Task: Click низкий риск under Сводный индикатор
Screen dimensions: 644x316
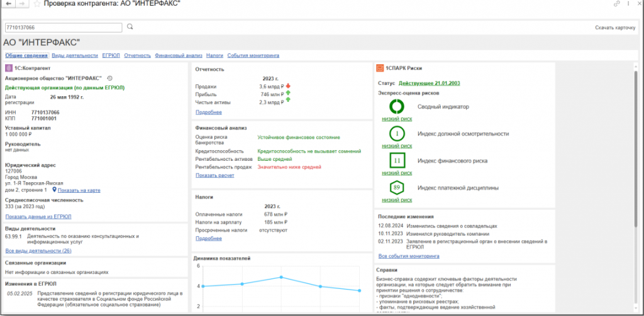Action: [397, 119]
